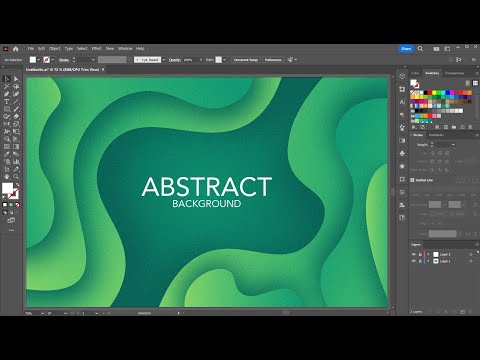480x360 pixels.
Task: Select the Line Segment tool
Action: [16, 102]
